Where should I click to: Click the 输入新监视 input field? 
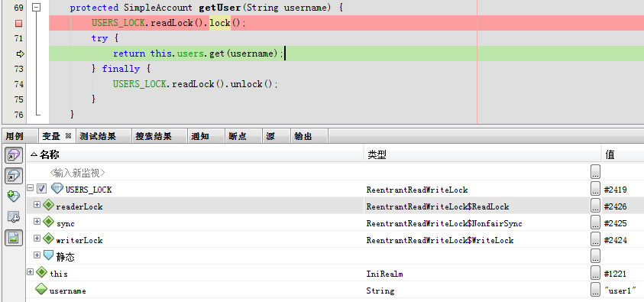[78, 173]
